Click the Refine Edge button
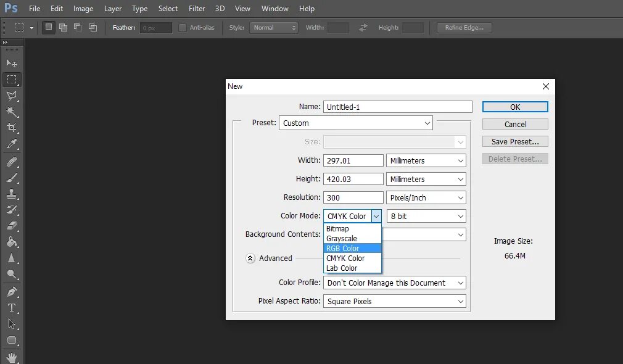This screenshot has width=623, height=364. (464, 27)
